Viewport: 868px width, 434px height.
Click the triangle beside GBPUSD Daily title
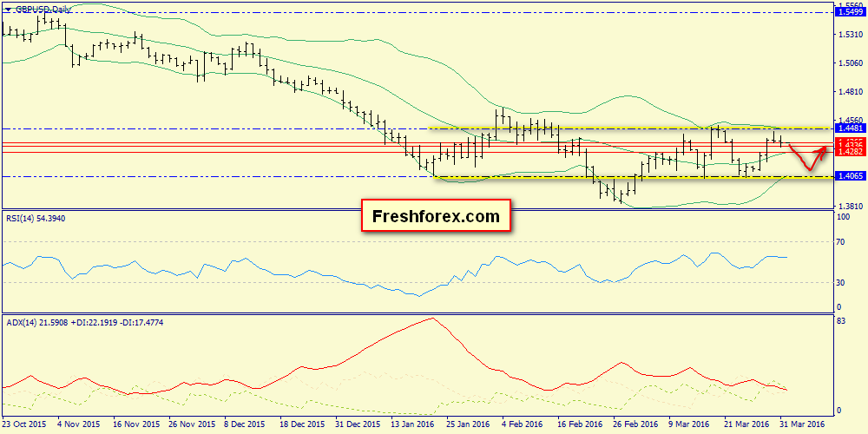8,10
